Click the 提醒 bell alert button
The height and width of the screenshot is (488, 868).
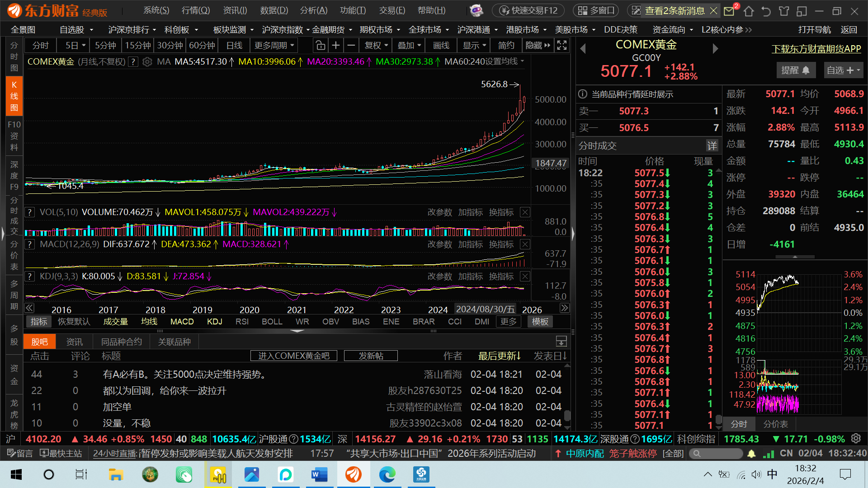pyautogui.click(x=795, y=70)
